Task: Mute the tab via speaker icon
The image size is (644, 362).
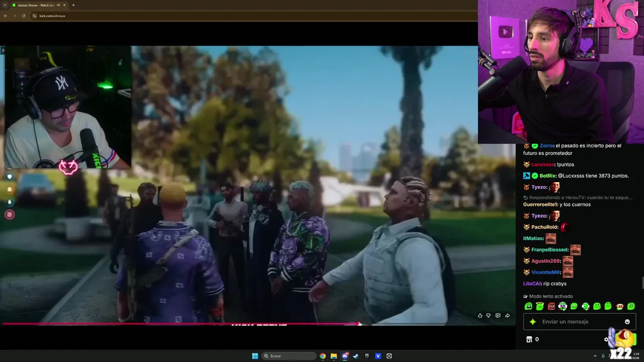Action: (x=59, y=5)
